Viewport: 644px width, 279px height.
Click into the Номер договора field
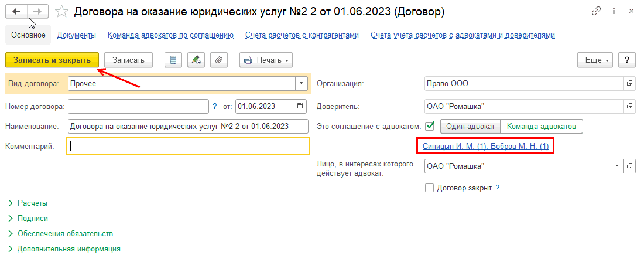pyautogui.click(x=138, y=106)
